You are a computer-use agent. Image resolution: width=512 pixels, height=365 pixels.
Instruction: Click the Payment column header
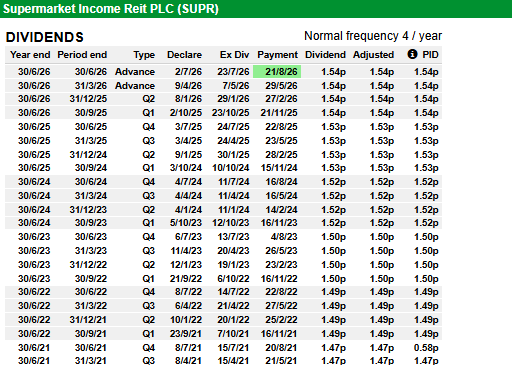pos(277,55)
